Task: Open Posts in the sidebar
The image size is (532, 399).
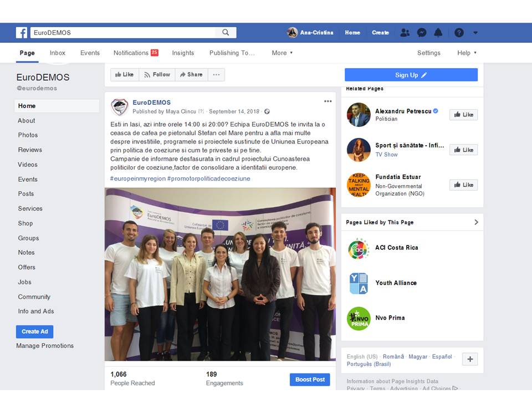Action: tap(26, 194)
